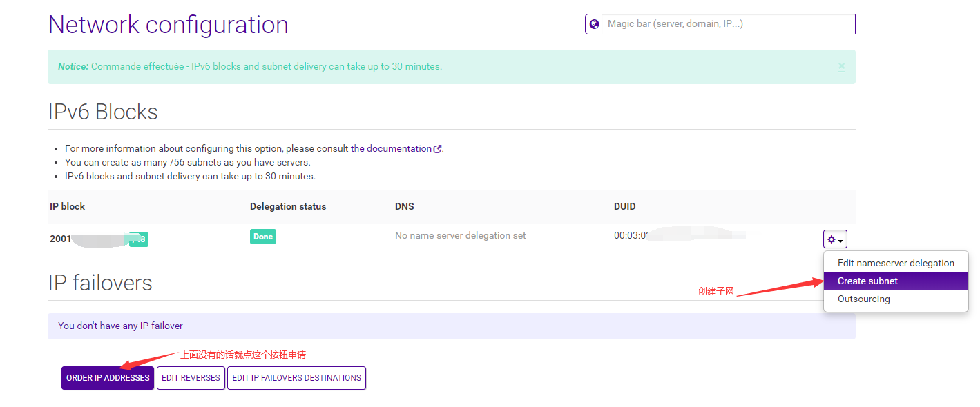
Task: Click the No name server delegation set text
Action: click(461, 236)
